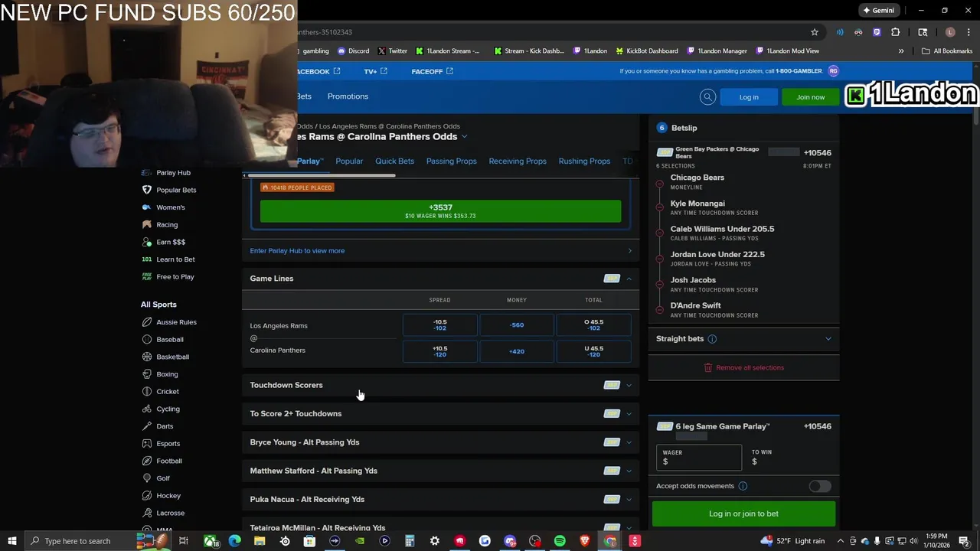Place the +3537 parlay bet button
Screen dimensions: 980x551
tap(441, 211)
